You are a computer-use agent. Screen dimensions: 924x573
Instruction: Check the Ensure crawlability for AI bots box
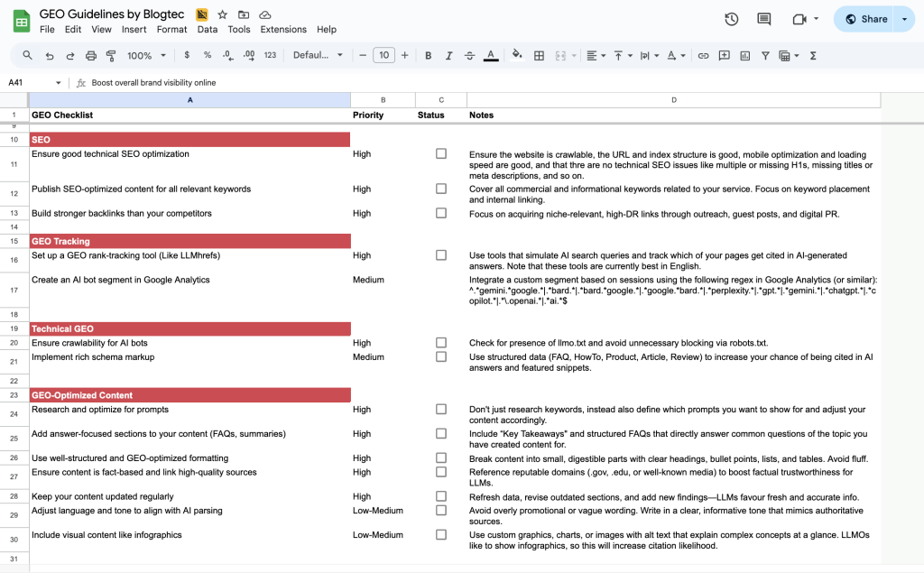(x=440, y=343)
